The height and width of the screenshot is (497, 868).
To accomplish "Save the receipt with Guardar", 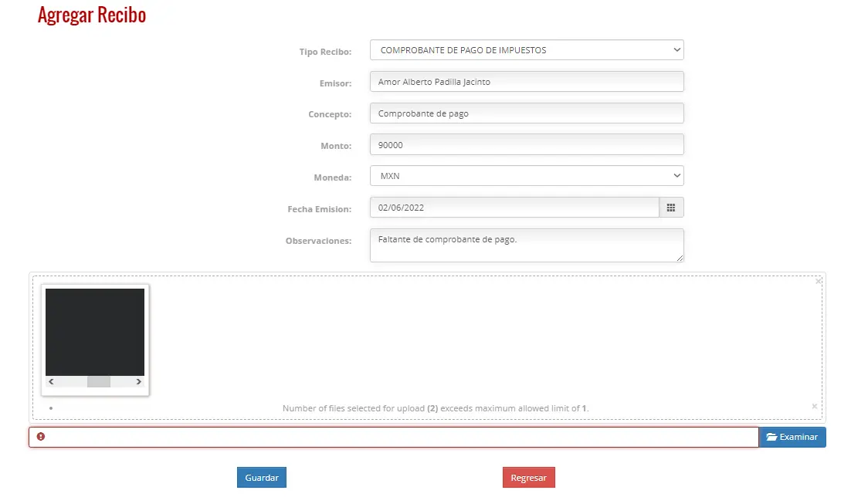I will point(262,478).
